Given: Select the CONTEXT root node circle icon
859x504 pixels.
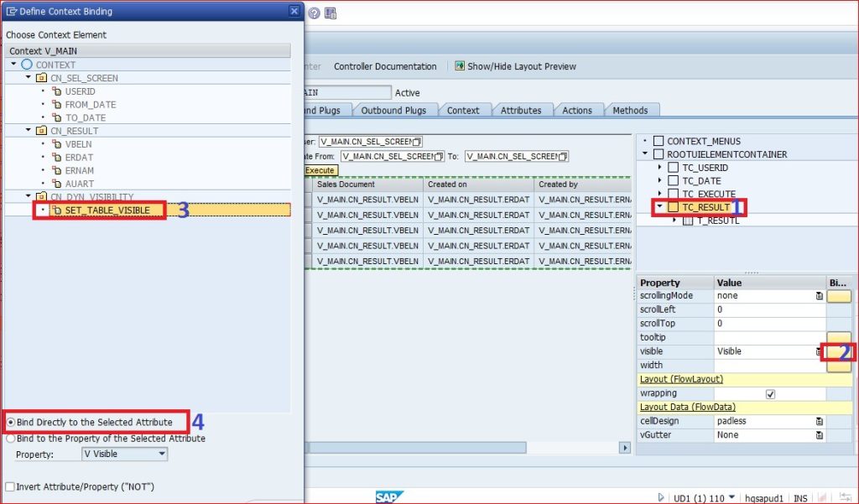Looking at the screenshot, I should pyautogui.click(x=27, y=65).
